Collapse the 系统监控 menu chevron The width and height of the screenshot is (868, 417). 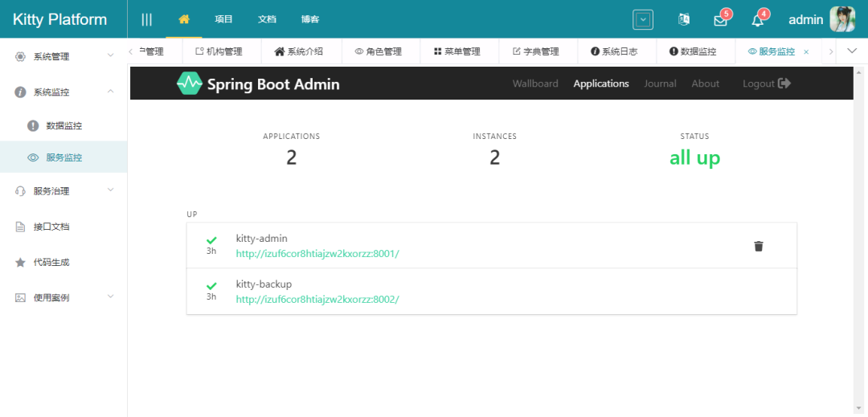point(111,92)
